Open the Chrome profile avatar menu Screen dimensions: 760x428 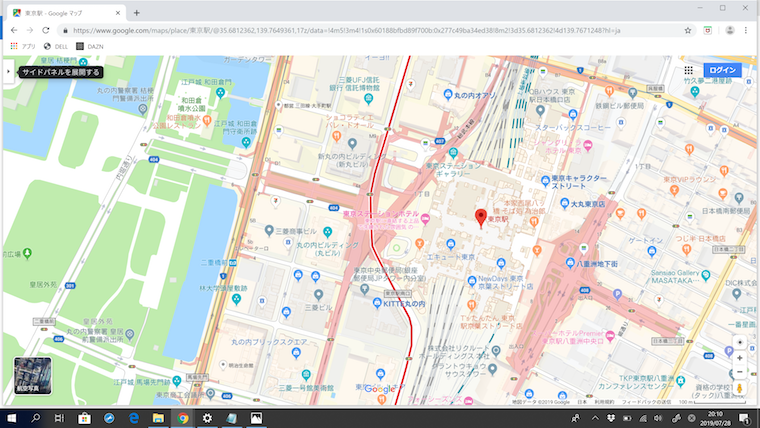(x=729, y=30)
